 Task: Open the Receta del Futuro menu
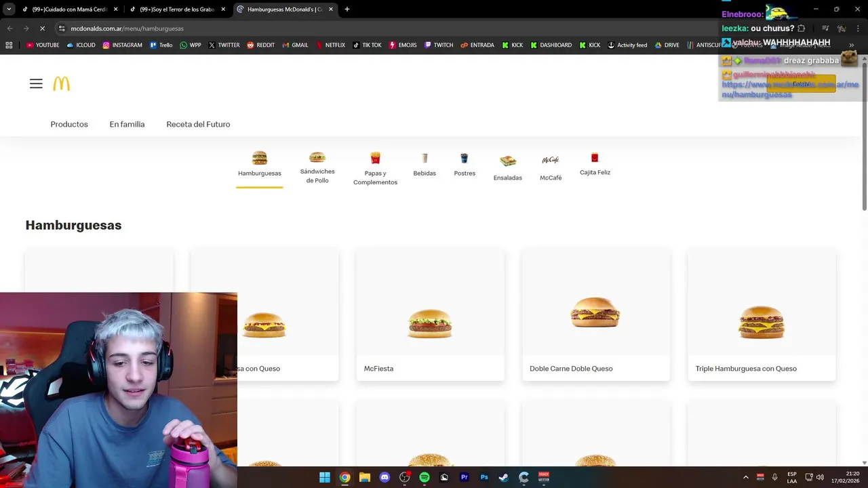tap(198, 124)
